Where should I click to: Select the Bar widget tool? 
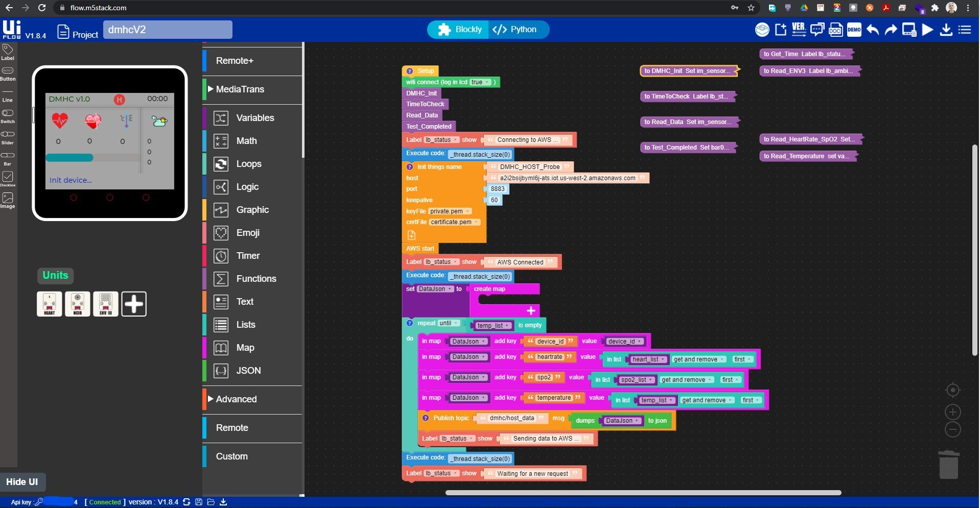coord(8,159)
